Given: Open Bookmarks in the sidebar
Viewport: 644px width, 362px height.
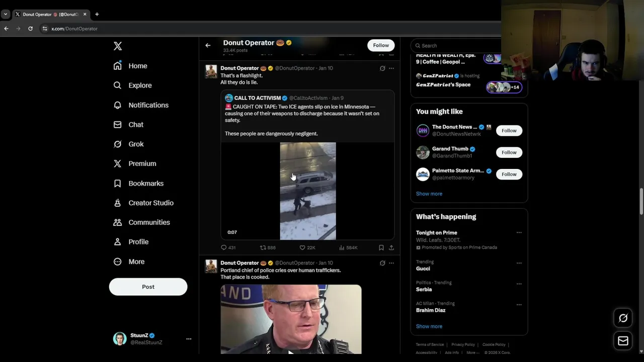Looking at the screenshot, I should (x=138, y=184).
